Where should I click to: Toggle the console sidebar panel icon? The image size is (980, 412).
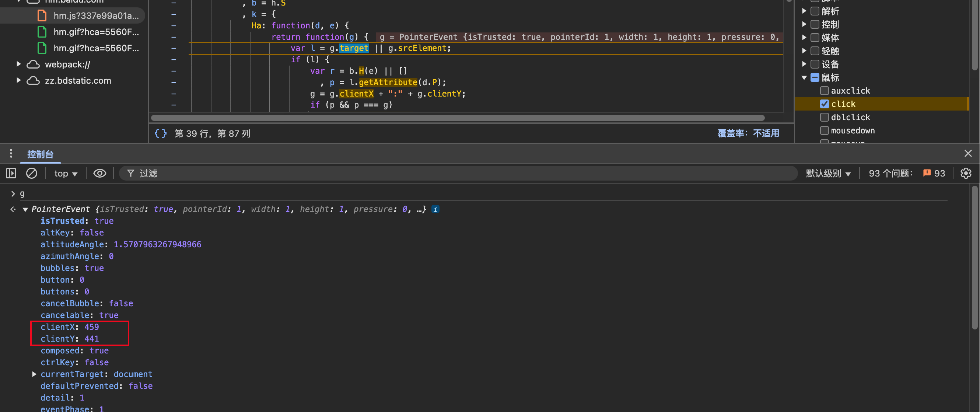pyautogui.click(x=11, y=174)
